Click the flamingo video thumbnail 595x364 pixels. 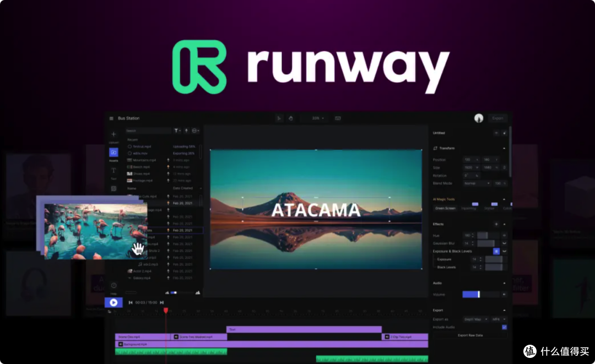click(96, 231)
